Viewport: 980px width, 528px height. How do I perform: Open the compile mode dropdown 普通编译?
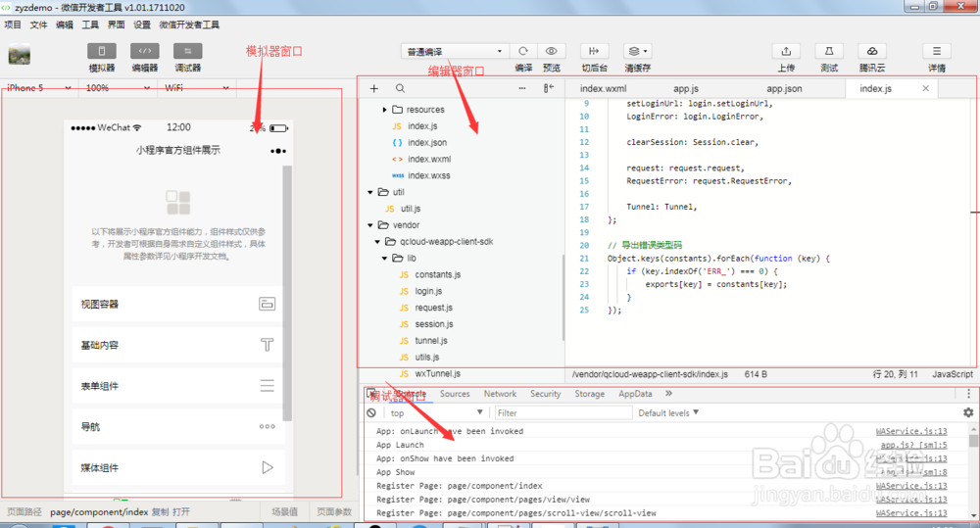(x=454, y=51)
